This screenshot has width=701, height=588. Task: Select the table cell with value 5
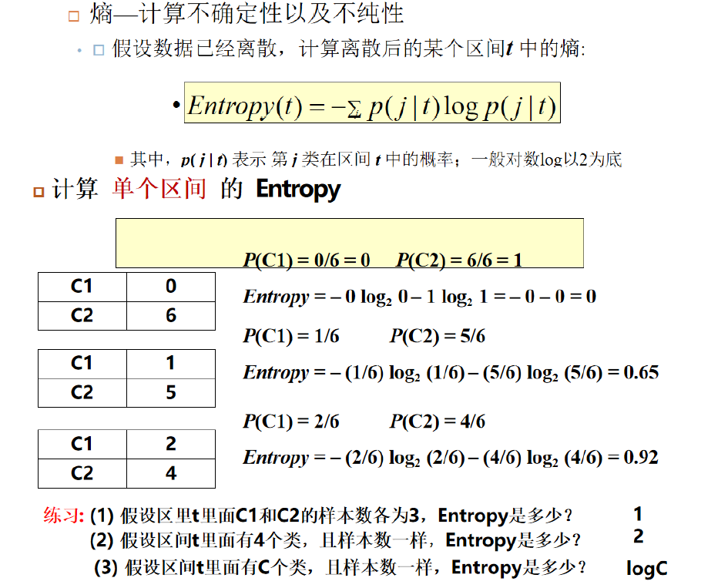point(170,392)
